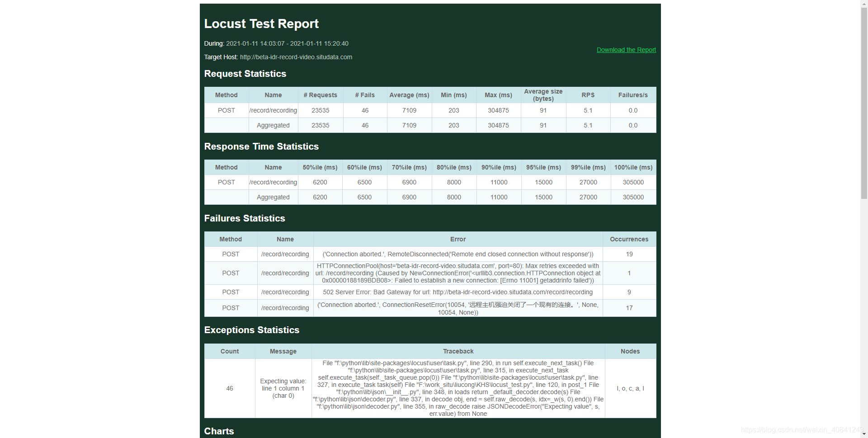Click the Locust Test Report heading
The height and width of the screenshot is (438, 868).
pos(261,24)
